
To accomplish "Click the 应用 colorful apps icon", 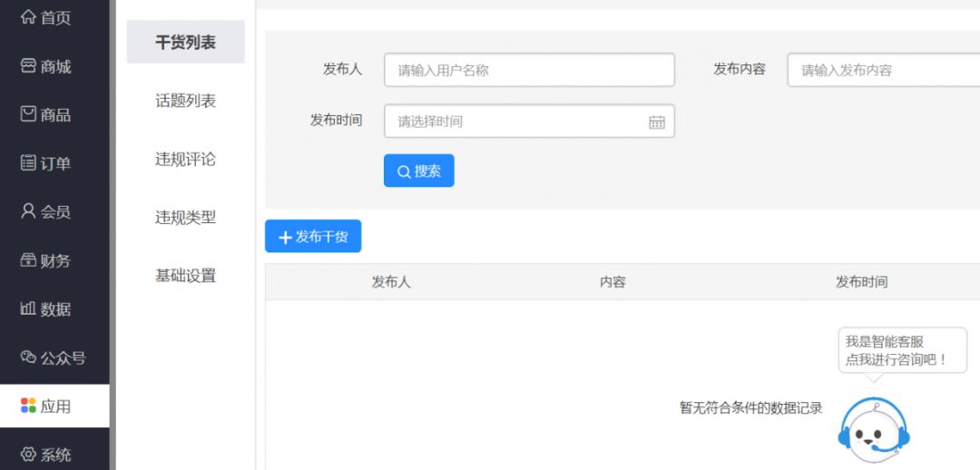I will (28, 406).
